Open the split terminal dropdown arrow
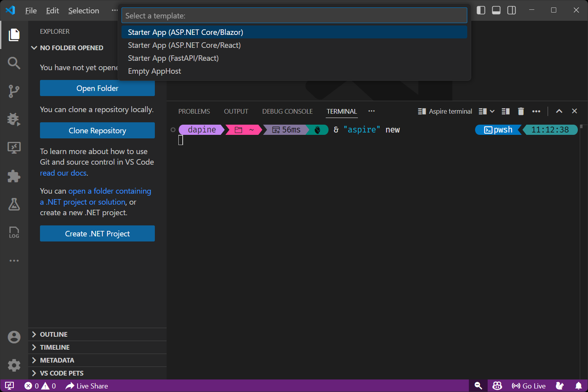Viewport: 588px width, 392px height. point(491,111)
